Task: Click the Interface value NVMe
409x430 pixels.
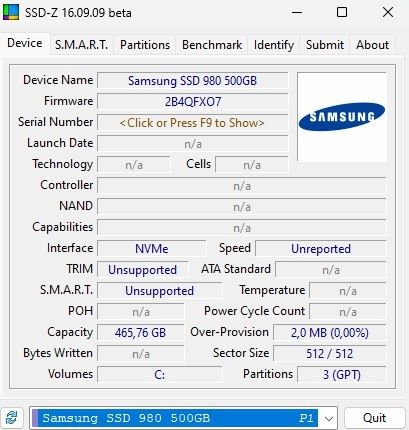Action: point(152,249)
